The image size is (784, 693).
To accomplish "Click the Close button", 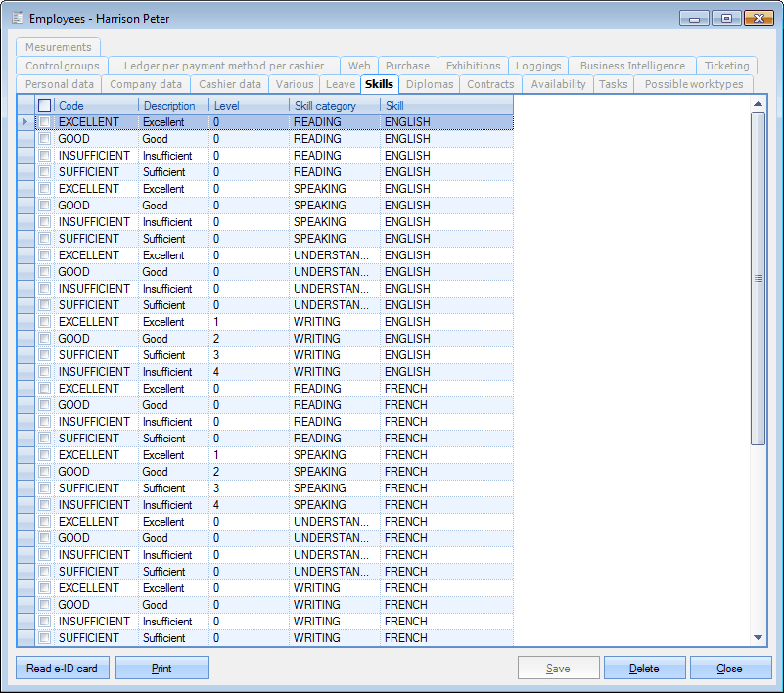I will tap(730, 668).
